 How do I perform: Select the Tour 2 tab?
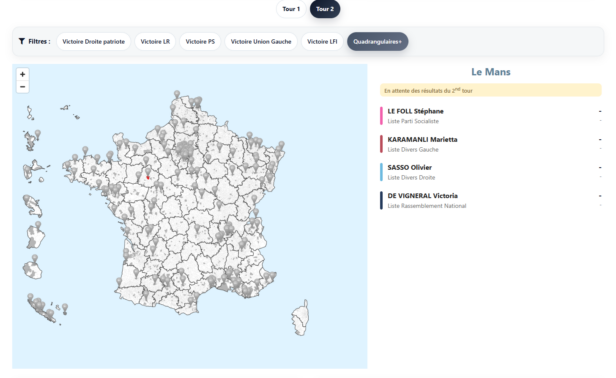click(325, 9)
